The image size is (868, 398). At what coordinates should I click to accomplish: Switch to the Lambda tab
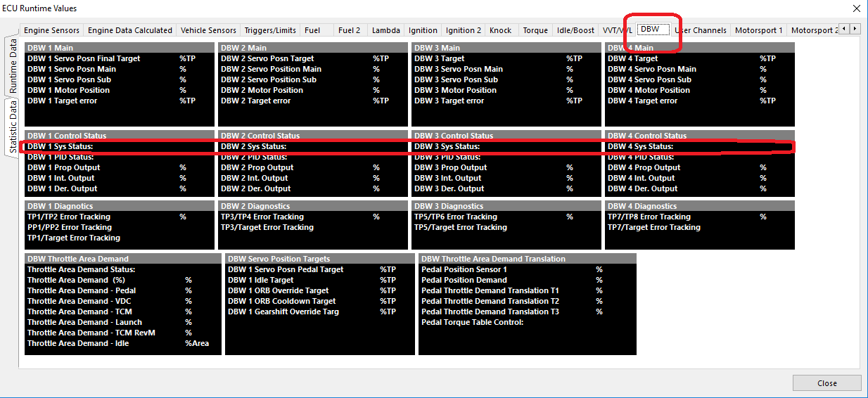(x=385, y=30)
